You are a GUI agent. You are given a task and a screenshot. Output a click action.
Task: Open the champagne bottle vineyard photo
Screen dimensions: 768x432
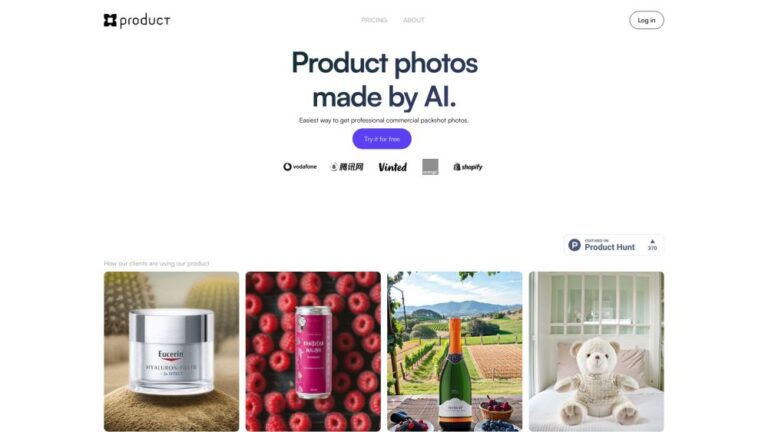[x=455, y=352]
